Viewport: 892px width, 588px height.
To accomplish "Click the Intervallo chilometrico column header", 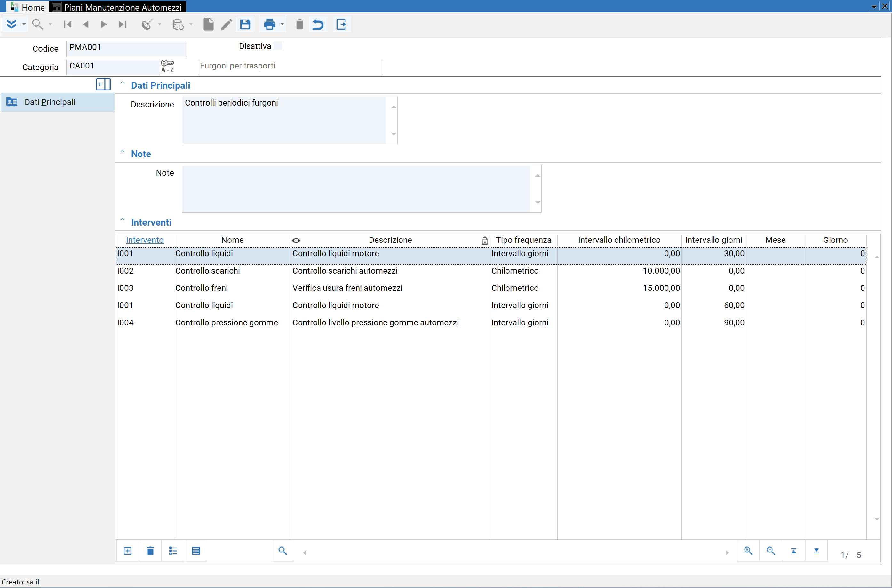I will 619,240.
